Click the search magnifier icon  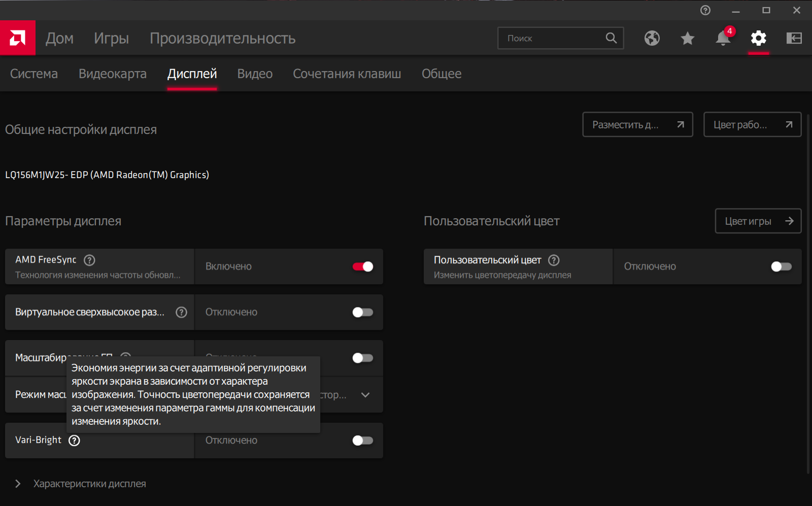pos(612,38)
